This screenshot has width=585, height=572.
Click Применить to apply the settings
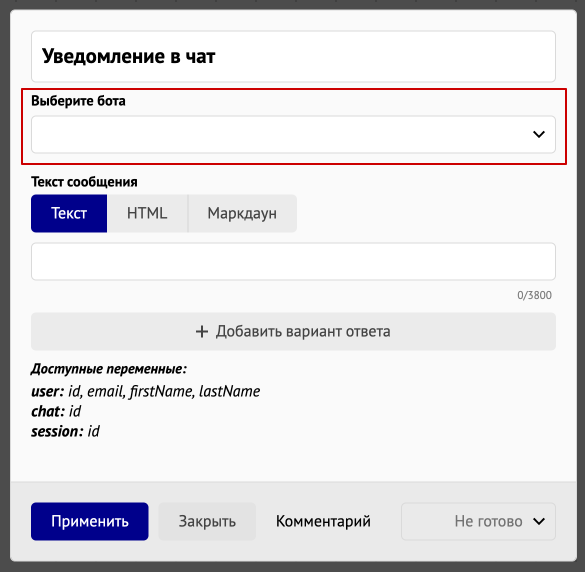pos(90,521)
